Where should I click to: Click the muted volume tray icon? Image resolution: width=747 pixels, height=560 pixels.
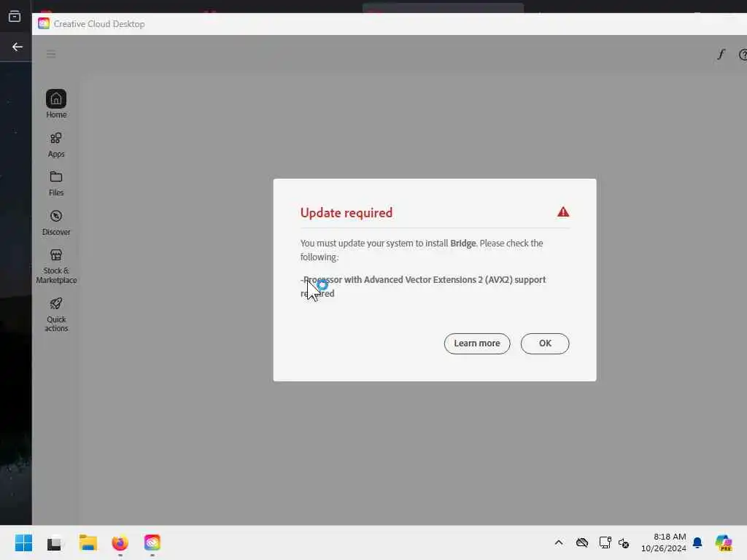tap(624, 542)
